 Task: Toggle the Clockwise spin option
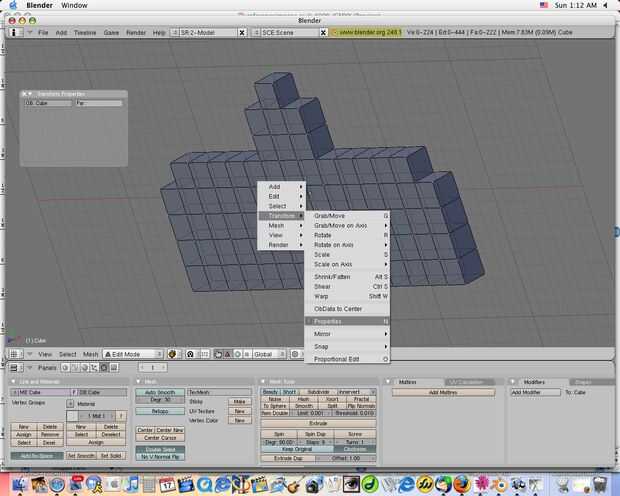pos(355,449)
